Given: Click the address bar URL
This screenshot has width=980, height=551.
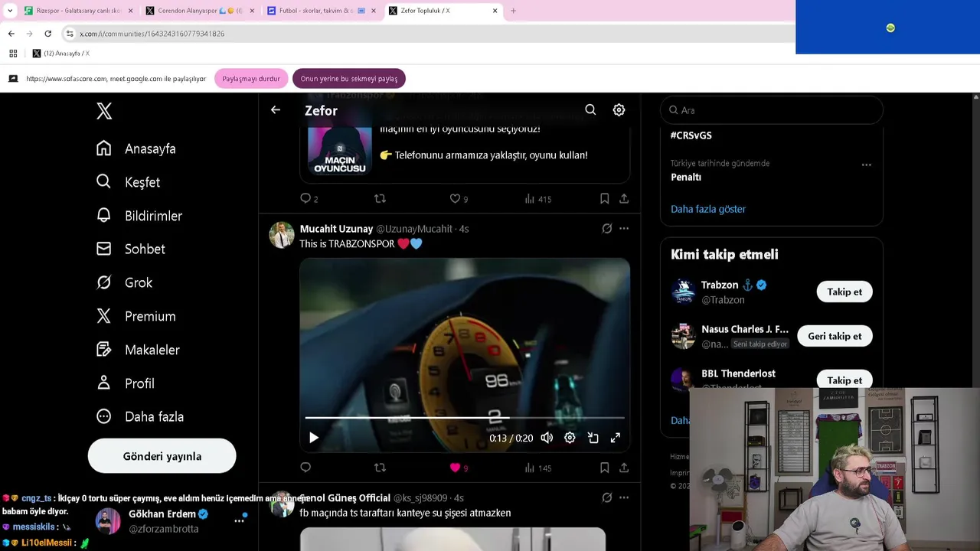Looking at the screenshot, I should pos(152,34).
